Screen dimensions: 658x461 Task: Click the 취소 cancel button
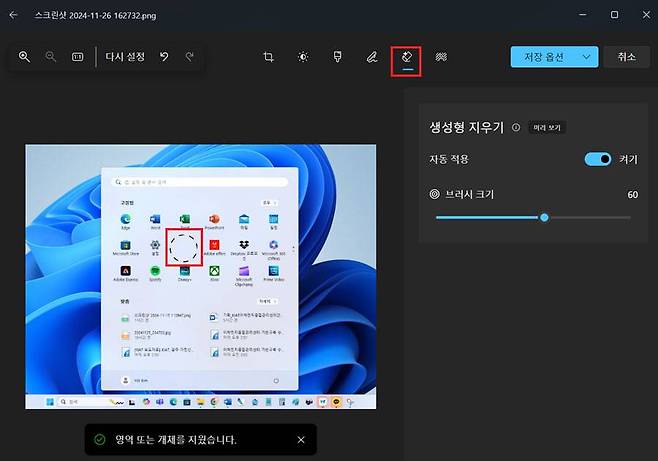(627, 57)
